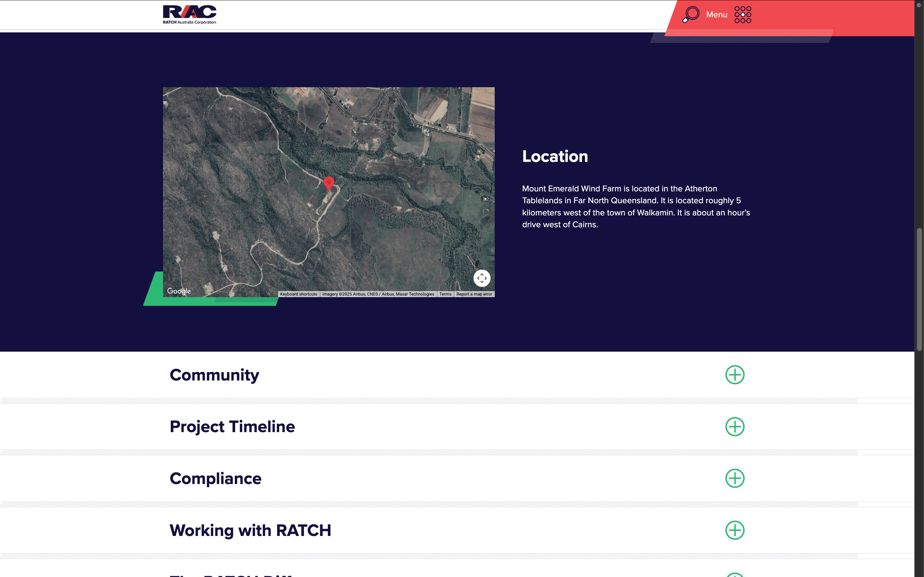Click Working with RATCH heading
Viewport: 924px width, 577px height.
(250, 531)
